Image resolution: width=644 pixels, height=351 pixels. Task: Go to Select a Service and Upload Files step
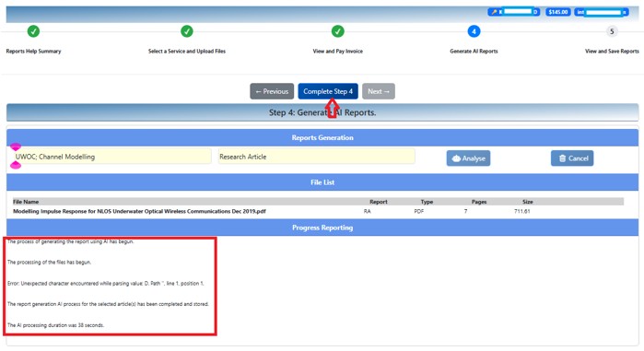pos(187,52)
